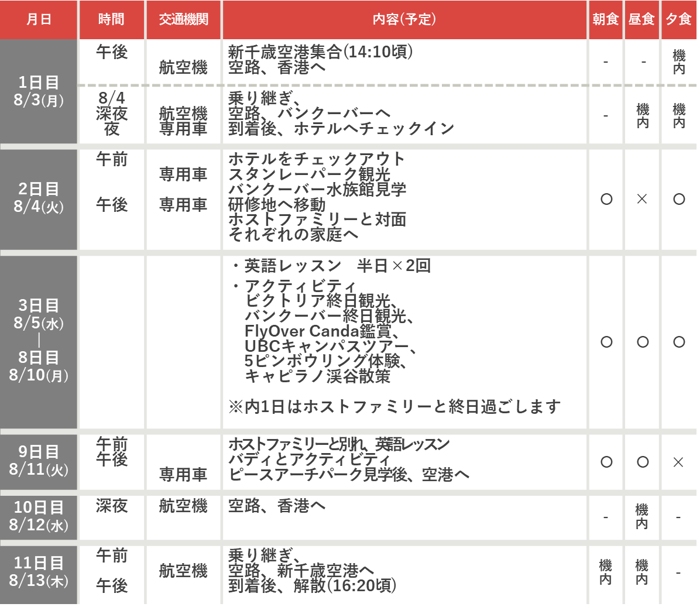The image size is (700, 607).
Task: Click the 到着後、解散(16:20頃) text
Action: click(312, 585)
